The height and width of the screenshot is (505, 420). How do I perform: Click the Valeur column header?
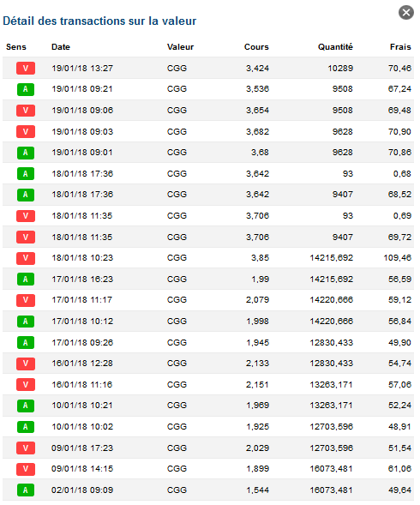(180, 47)
